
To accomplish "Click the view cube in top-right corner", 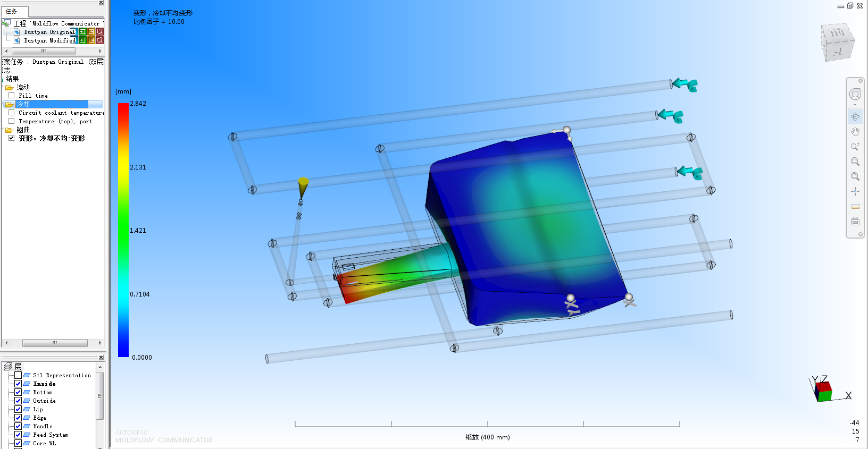I will 837,42.
